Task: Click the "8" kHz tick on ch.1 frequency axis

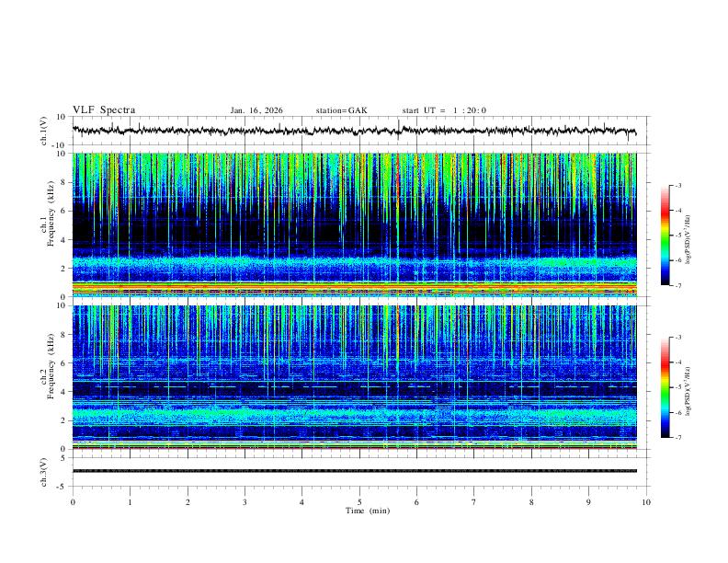Action: coord(63,182)
